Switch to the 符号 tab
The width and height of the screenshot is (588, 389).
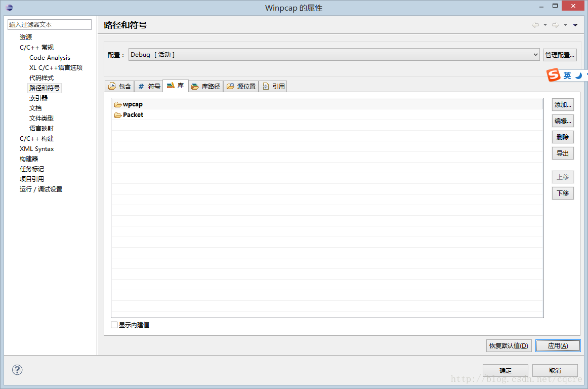[x=149, y=87]
